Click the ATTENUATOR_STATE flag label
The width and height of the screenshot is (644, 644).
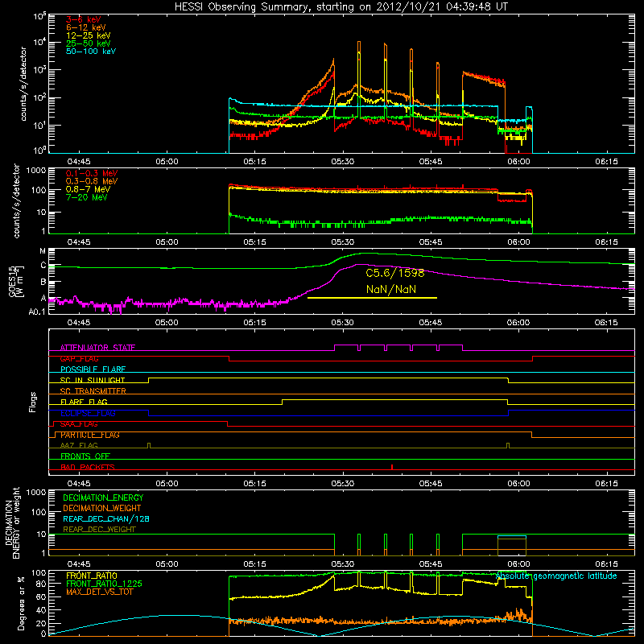tap(97, 348)
